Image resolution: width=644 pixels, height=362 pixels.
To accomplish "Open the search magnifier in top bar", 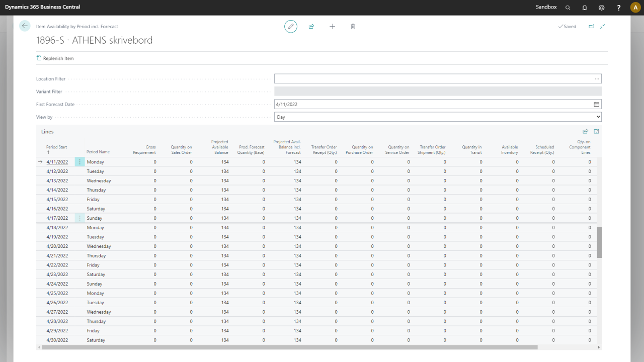I will (x=568, y=7).
